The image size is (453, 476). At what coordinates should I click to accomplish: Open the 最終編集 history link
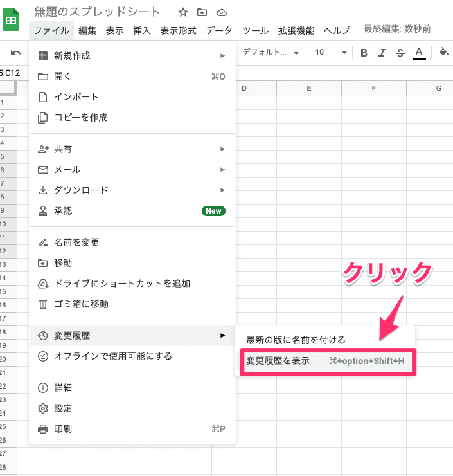(397, 30)
